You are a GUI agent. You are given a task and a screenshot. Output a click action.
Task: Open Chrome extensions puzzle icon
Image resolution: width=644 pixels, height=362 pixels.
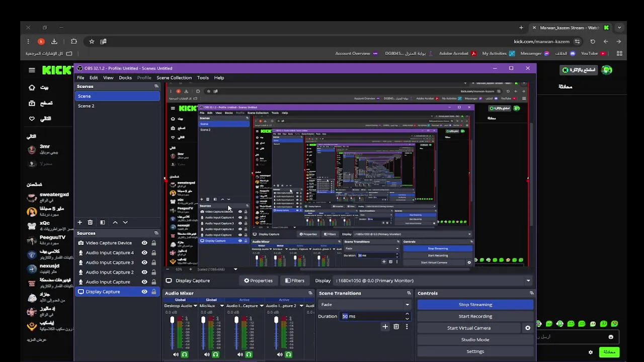[74, 42]
